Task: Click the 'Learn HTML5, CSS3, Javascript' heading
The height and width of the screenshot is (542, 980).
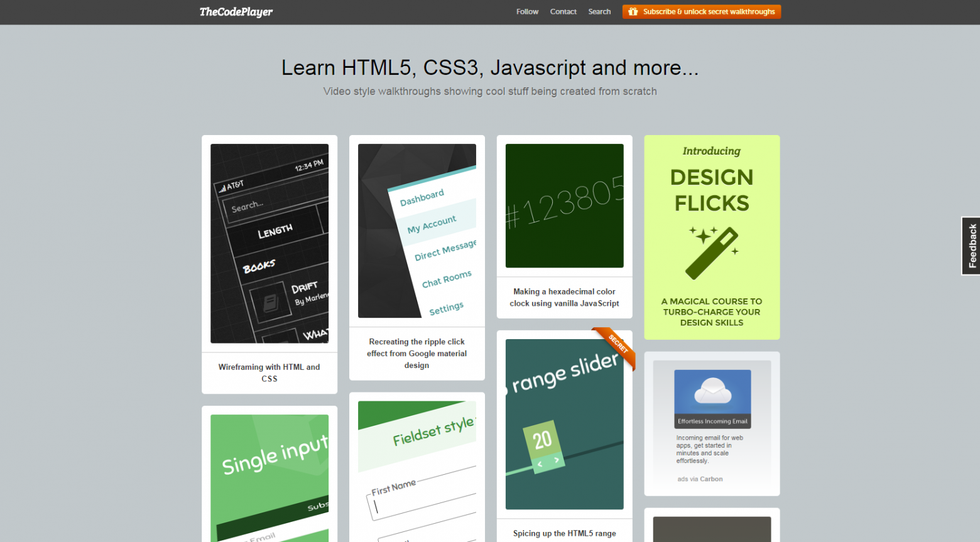Action: pyautogui.click(x=490, y=67)
